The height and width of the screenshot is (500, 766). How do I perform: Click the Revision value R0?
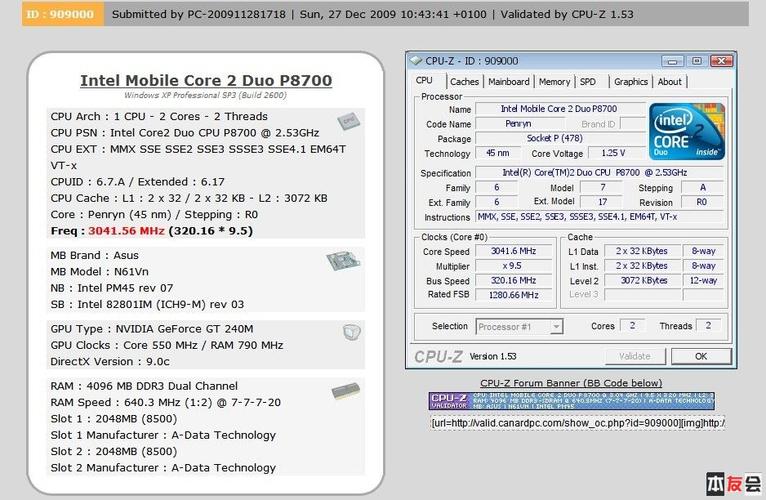702,202
